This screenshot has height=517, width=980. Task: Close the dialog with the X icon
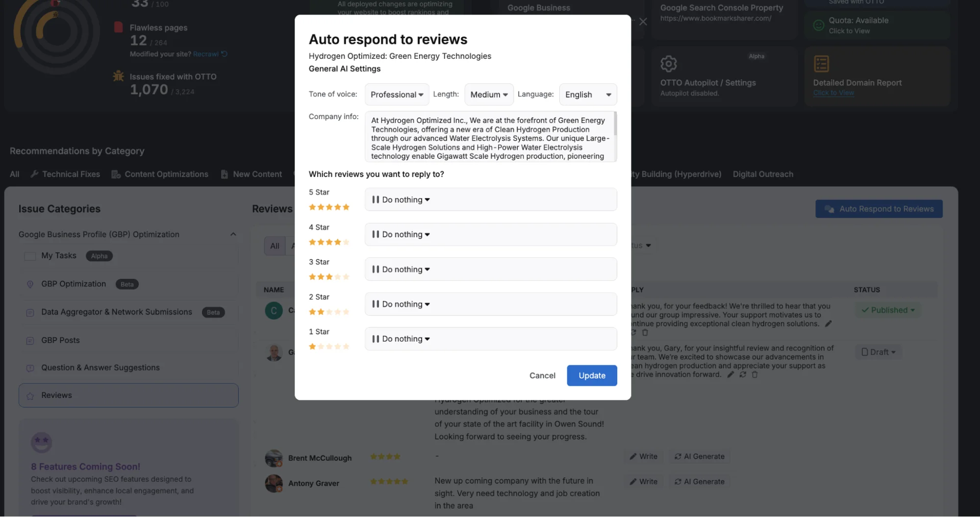click(643, 22)
